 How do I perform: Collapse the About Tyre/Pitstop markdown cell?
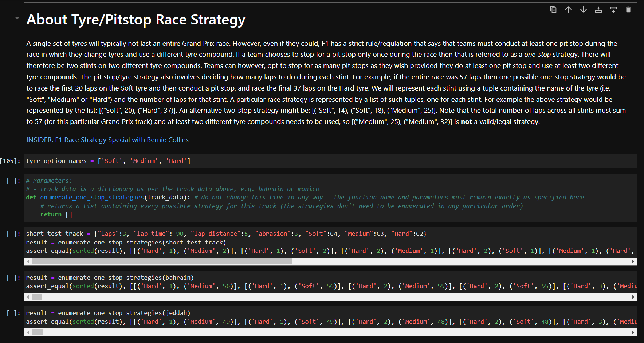point(17,18)
